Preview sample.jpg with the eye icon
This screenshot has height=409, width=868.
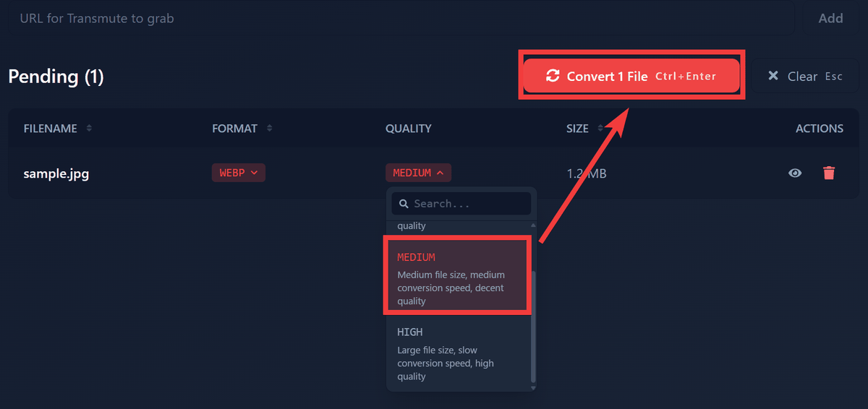(795, 173)
